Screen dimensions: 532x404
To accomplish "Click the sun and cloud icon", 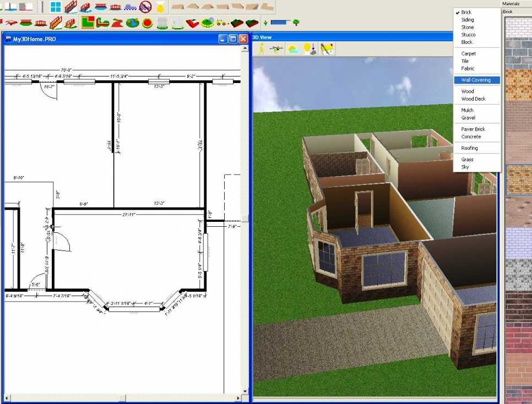I will click(x=293, y=49).
